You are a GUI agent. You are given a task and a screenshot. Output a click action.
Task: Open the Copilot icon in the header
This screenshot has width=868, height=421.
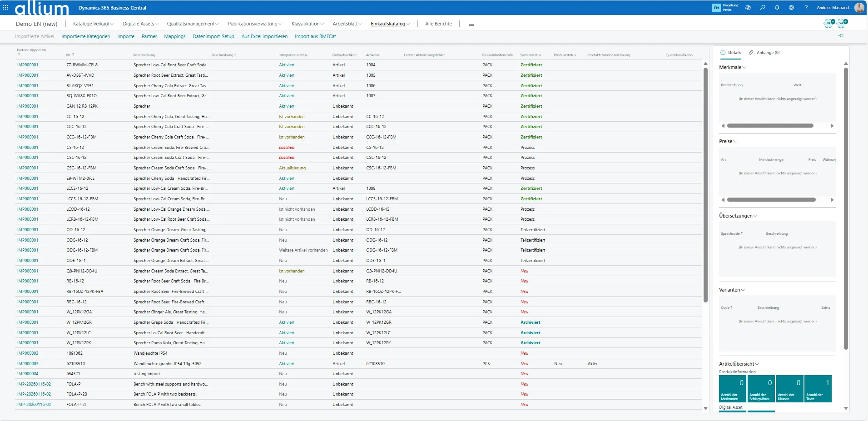(748, 8)
